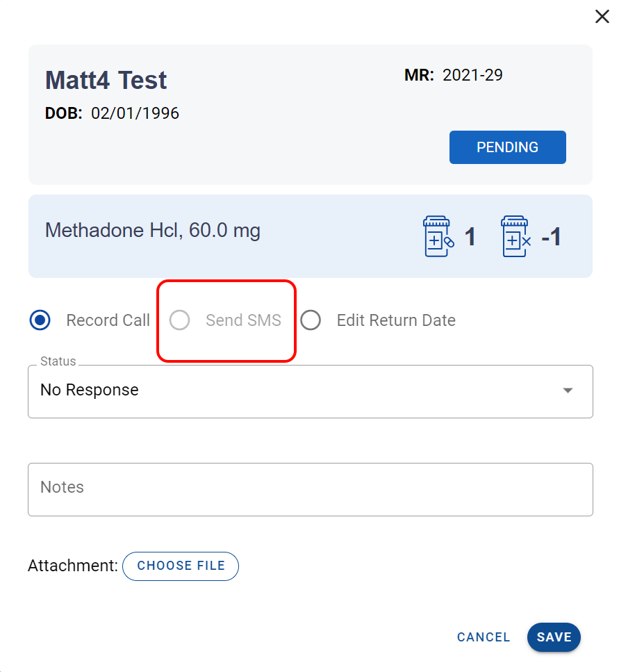The image size is (619, 672).
Task: Click the patient name Matt4 Test
Action: tap(106, 80)
